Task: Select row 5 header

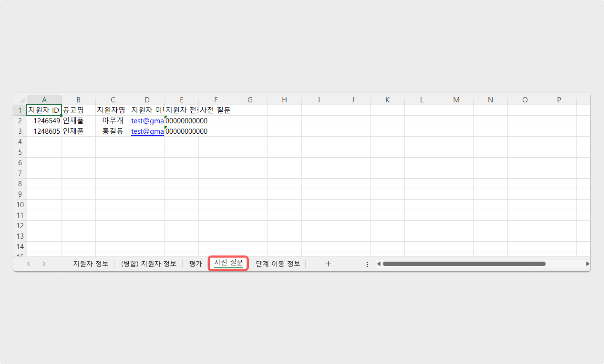Action: 20,152
